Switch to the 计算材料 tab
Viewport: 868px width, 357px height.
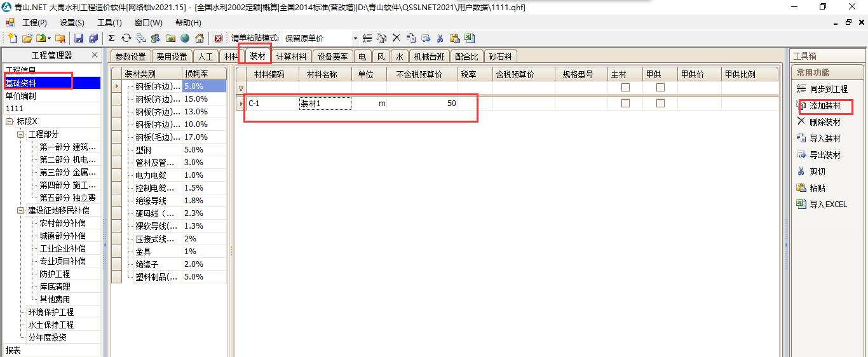click(x=292, y=57)
